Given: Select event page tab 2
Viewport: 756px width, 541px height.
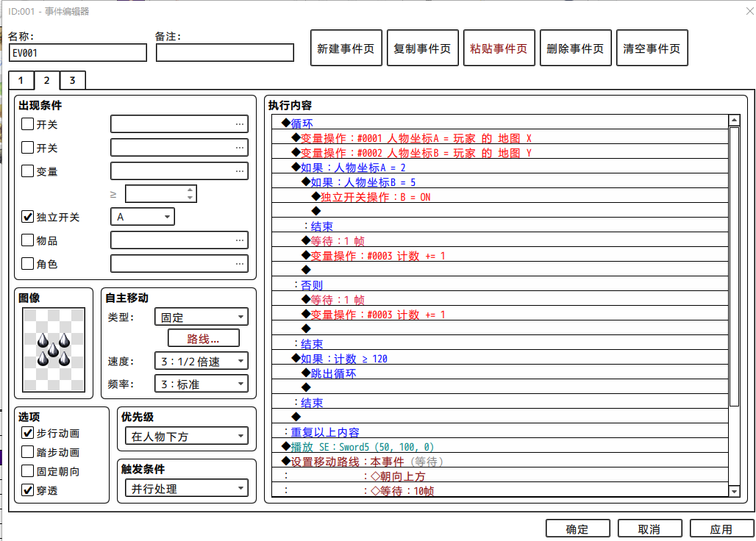Looking at the screenshot, I should click(x=47, y=80).
